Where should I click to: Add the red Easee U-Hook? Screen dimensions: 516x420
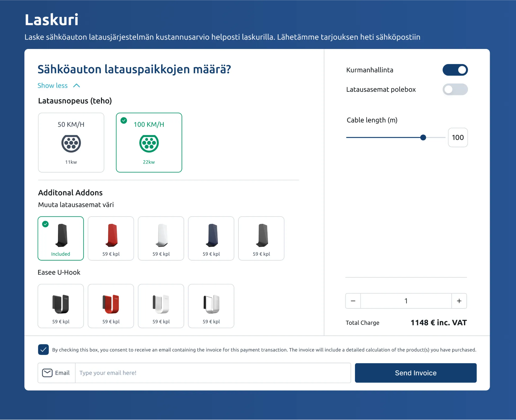(x=111, y=306)
